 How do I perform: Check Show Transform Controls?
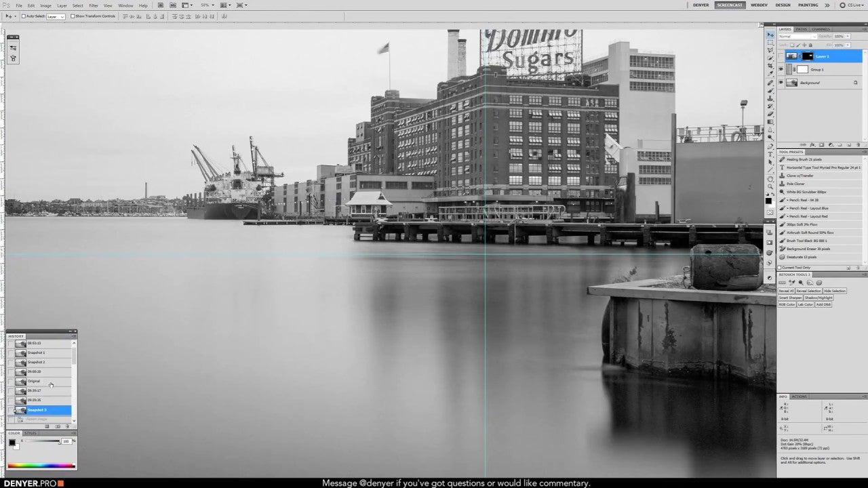tap(73, 16)
